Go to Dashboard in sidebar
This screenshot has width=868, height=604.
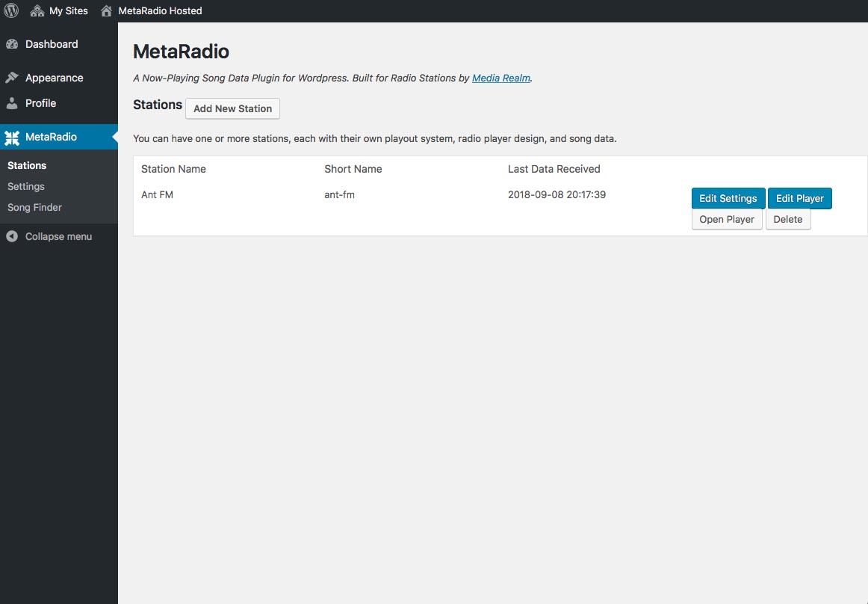click(59, 44)
